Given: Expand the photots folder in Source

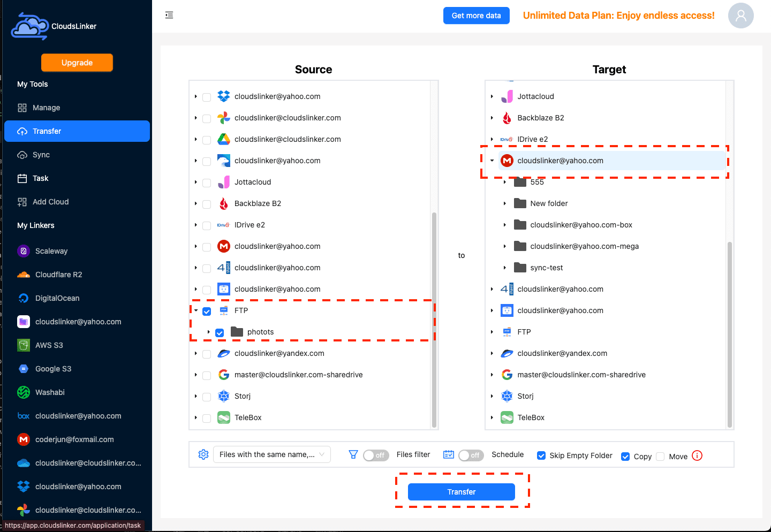Looking at the screenshot, I should [209, 332].
